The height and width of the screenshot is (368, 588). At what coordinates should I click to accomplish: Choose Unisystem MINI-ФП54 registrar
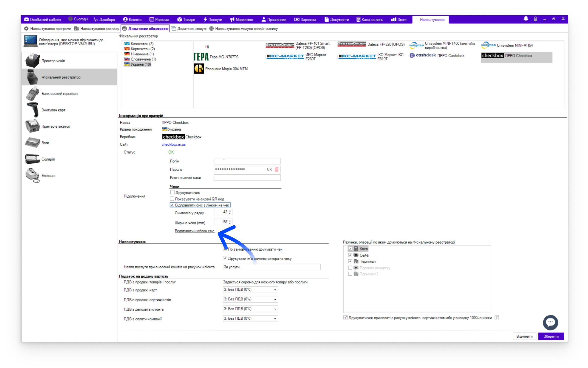pos(507,45)
